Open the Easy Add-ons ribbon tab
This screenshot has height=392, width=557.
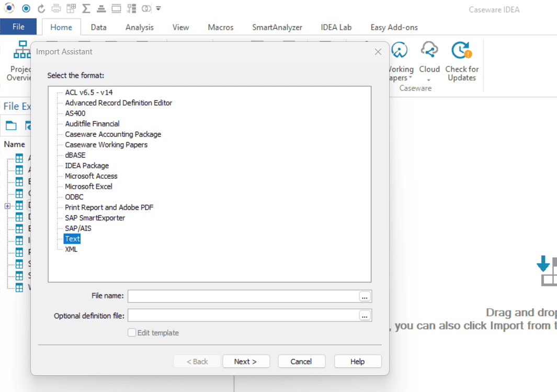coord(394,27)
